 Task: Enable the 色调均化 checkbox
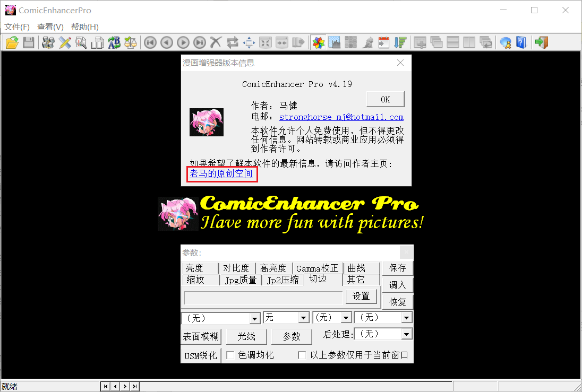click(x=230, y=355)
